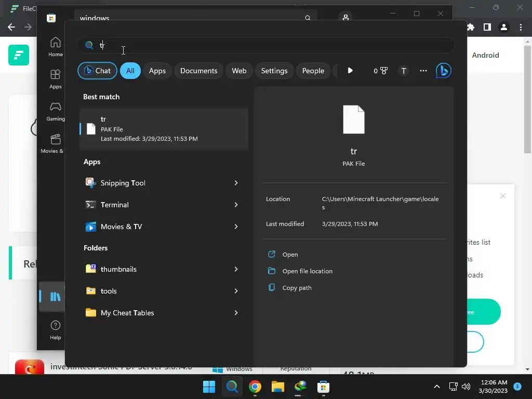Open the T account avatar
This screenshot has height=399, width=532.
tap(403, 71)
